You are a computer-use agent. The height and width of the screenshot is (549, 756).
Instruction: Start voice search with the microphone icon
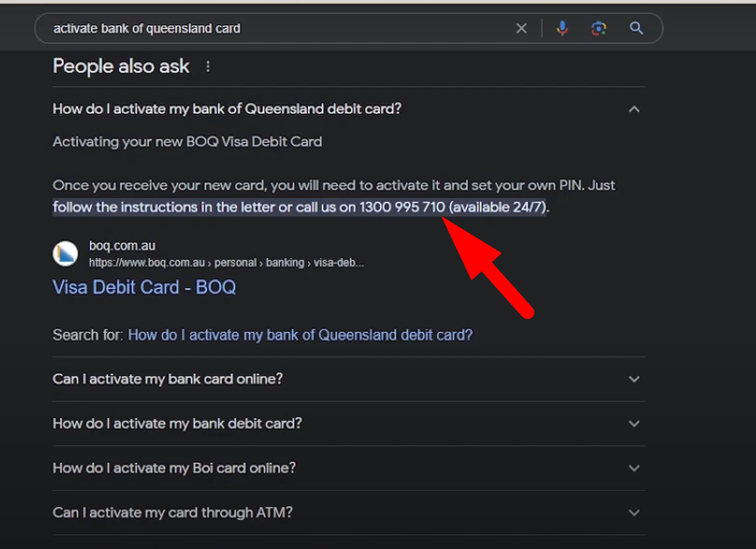point(562,28)
